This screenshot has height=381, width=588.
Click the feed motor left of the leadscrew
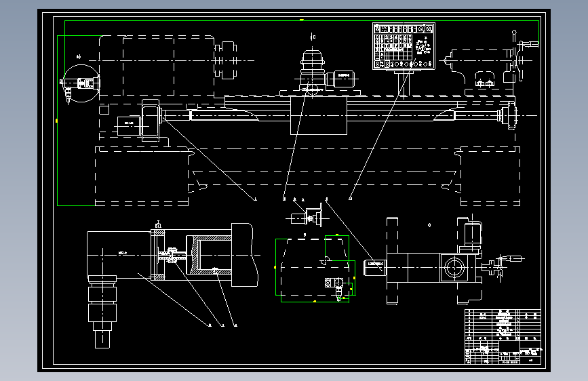tap(128, 125)
